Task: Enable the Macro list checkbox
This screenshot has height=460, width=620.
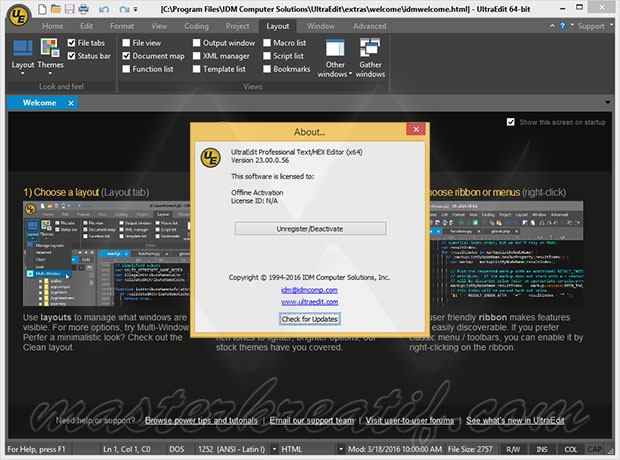Action: (x=267, y=43)
